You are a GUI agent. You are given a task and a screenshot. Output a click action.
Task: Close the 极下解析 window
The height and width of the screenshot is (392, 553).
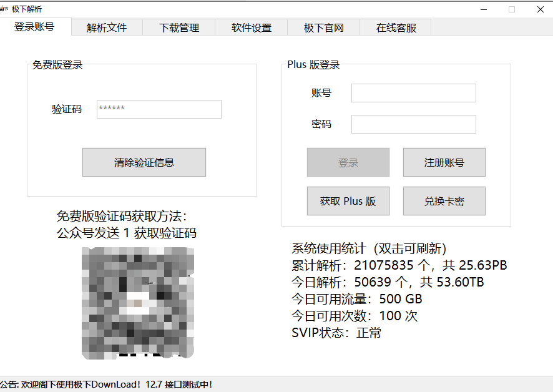pyautogui.click(x=541, y=9)
